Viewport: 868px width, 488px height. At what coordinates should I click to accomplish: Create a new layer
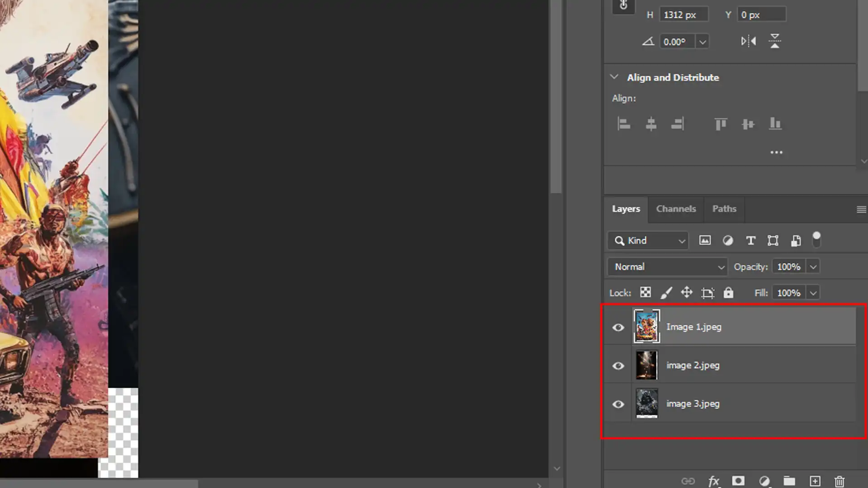click(815, 481)
